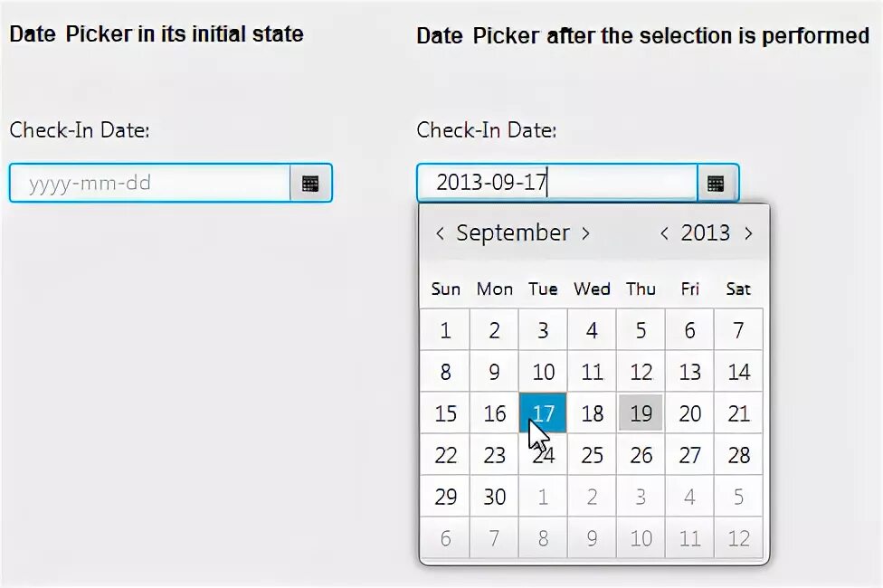Screen dimensions: 883x588
Task: Open calendar from the empty date picker icon
Action: click(x=310, y=184)
